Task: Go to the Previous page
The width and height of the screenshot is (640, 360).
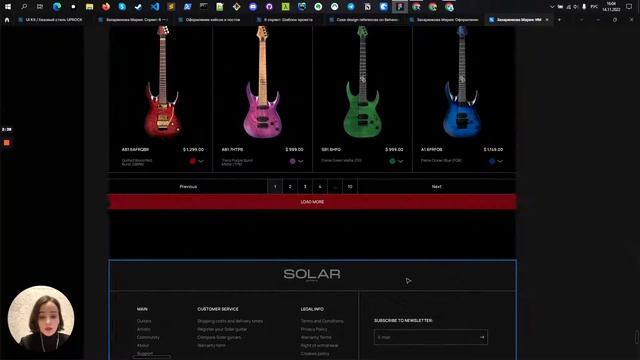Action: tap(188, 187)
